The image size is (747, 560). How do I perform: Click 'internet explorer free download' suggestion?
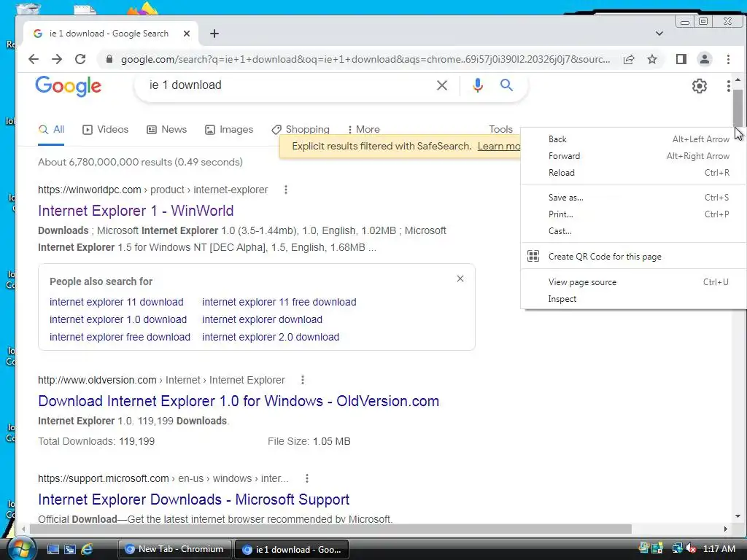click(x=120, y=337)
